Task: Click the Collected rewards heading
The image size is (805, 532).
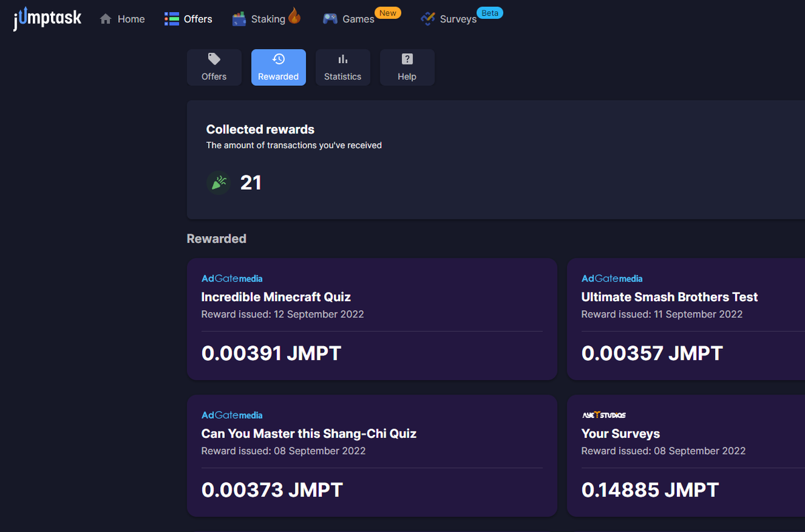Action: tap(260, 129)
